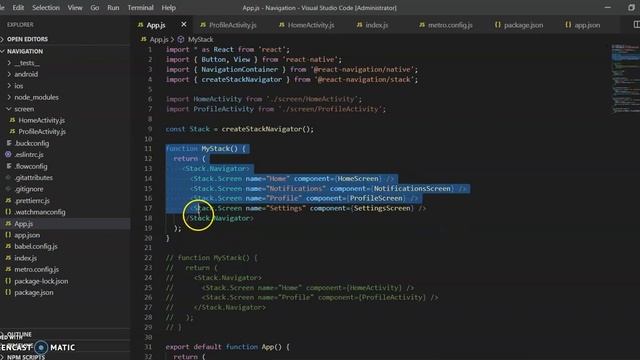Screen dimensions: 640x360
Task: Click the JSON braces icon beside package-lock.json
Action: click(x=8, y=281)
